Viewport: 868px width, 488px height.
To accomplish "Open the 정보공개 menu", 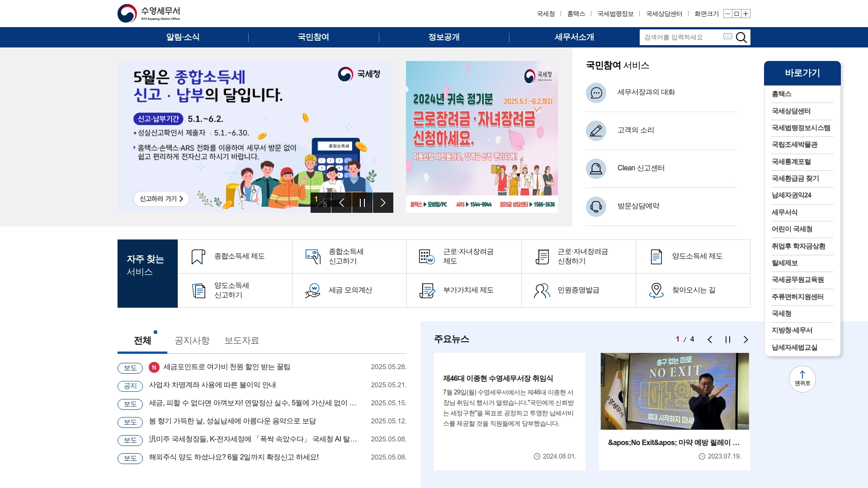I will click(444, 37).
